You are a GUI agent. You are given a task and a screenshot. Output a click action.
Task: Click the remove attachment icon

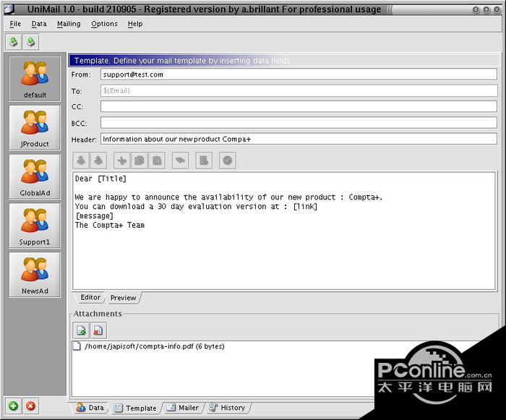click(x=98, y=330)
